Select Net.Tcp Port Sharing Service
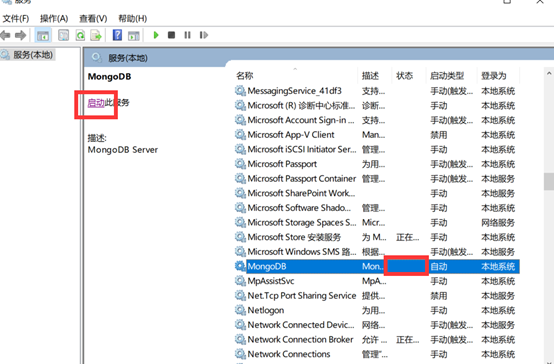 377,295
